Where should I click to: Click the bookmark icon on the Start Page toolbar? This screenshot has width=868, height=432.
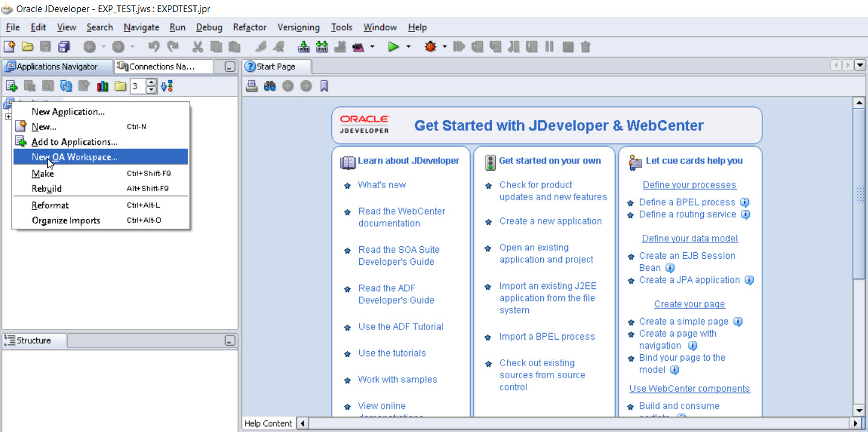(x=324, y=85)
